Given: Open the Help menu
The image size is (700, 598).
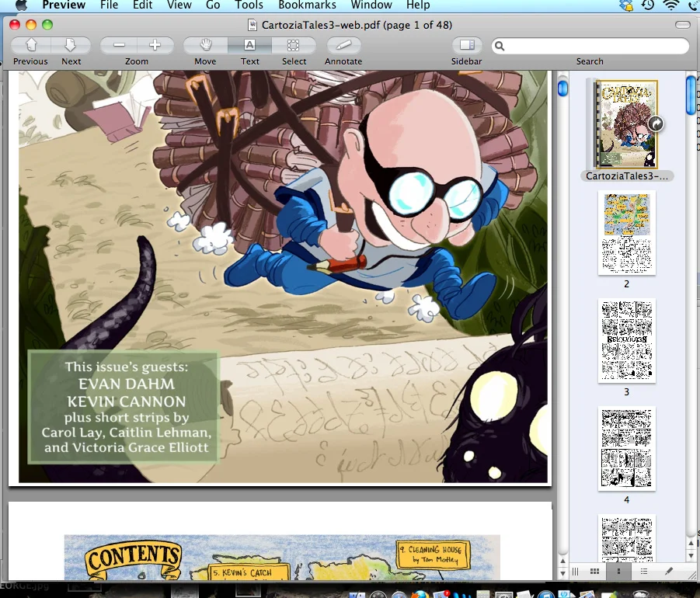Looking at the screenshot, I should [418, 5].
